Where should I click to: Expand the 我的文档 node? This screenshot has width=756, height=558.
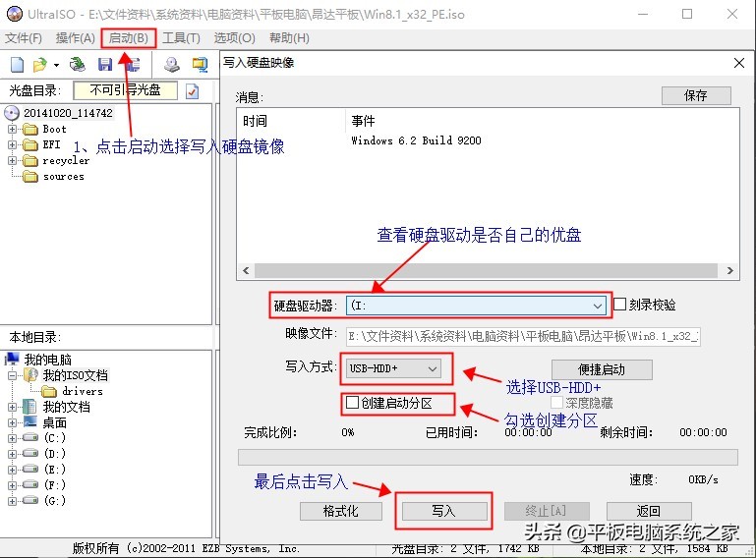[x=13, y=407]
